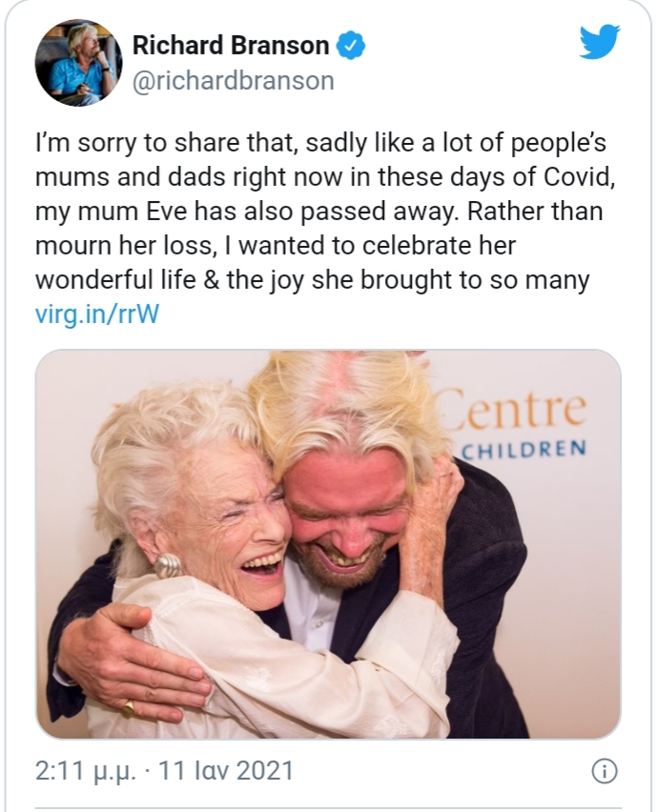The width and height of the screenshot is (656, 812).
Task: Follow the virg.in/rrW link
Action: 95,315
